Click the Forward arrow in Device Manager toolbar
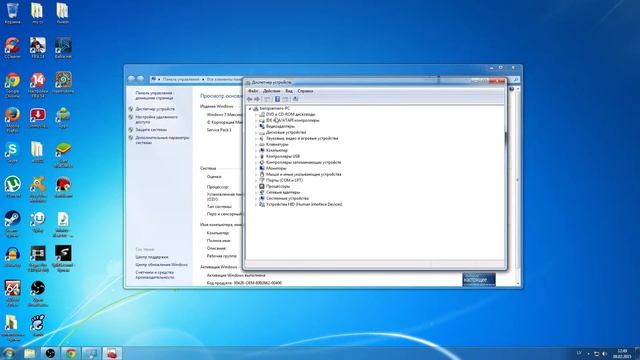 point(257,99)
